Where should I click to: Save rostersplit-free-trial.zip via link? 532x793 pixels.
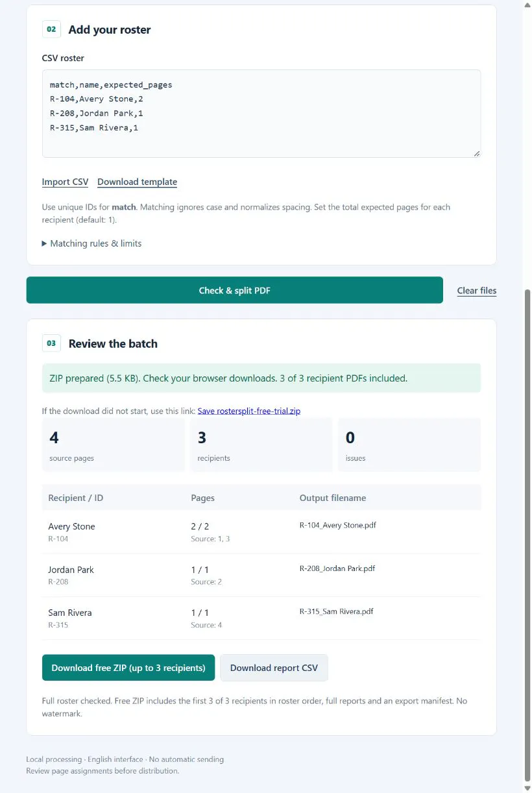pos(249,411)
